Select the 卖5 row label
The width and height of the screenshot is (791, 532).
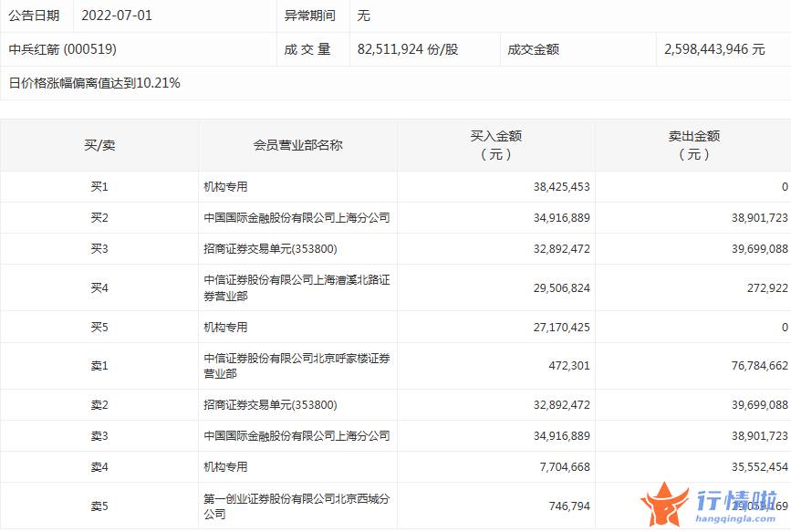99,506
